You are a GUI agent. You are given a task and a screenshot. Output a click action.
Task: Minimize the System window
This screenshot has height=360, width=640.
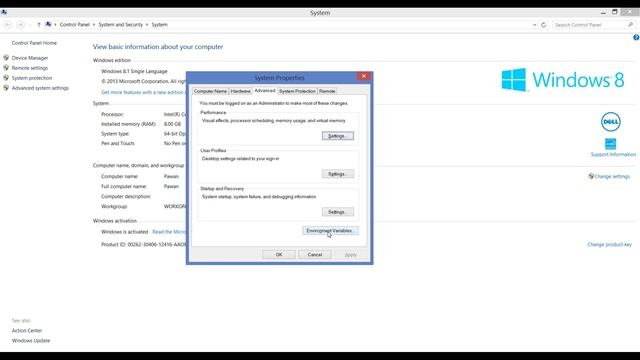coord(603,13)
